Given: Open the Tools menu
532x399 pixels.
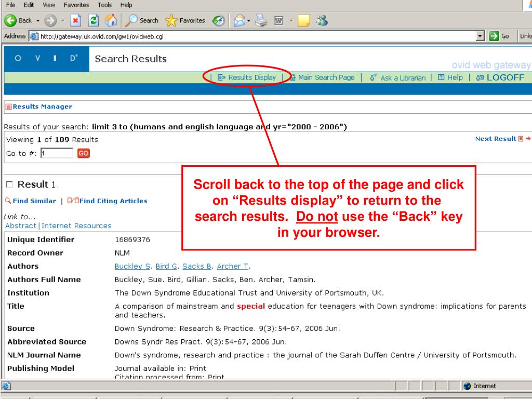Looking at the screenshot, I should point(104,5).
